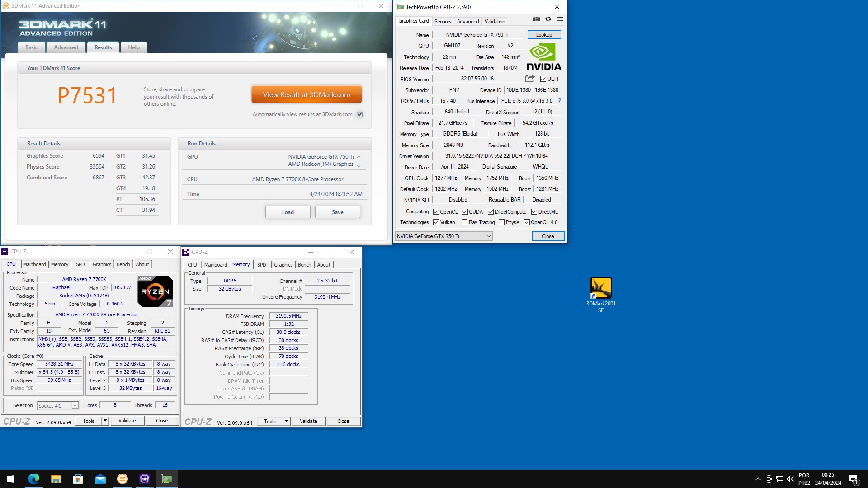Click the Load button in Run Details
Viewport: 868px width, 488px height.
(x=288, y=212)
